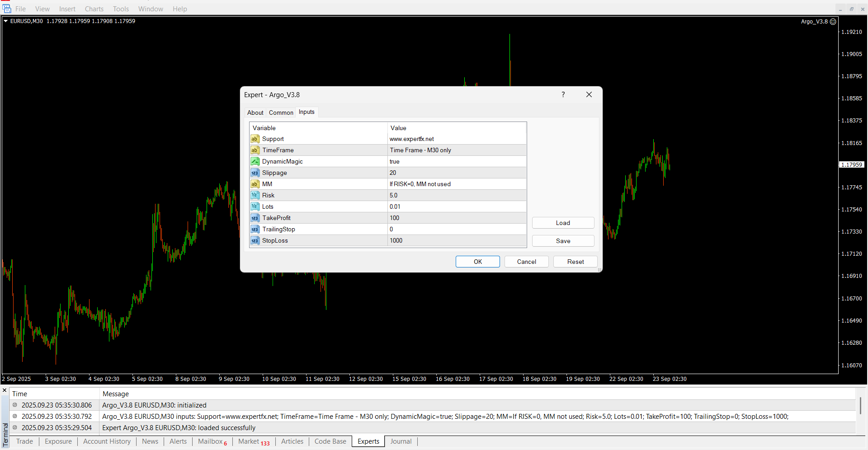Switch to the Journal terminal tab
Image resolution: width=868 pixels, height=450 pixels.
[401, 441]
